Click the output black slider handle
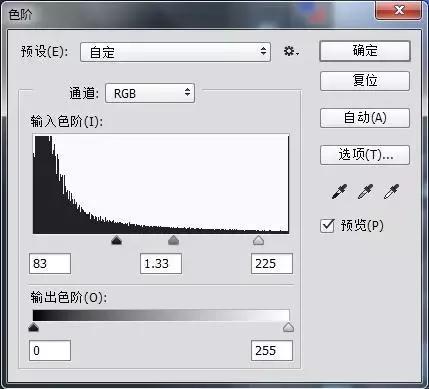The image size is (429, 389). tap(34, 327)
